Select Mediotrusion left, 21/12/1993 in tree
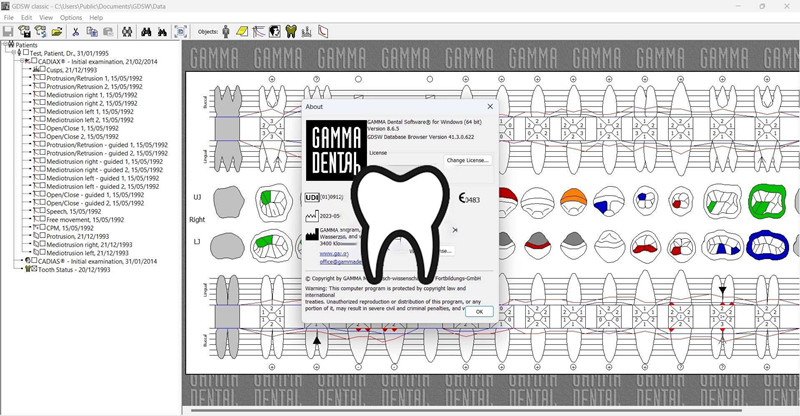Viewport: 800px width, 416px height. click(x=89, y=253)
